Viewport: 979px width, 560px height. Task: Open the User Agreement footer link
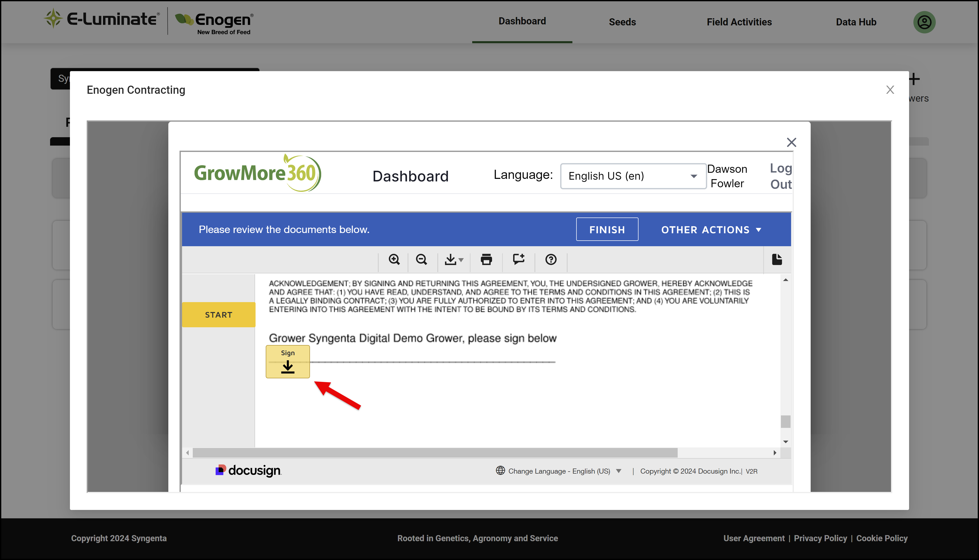pyautogui.click(x=753, y=538)
